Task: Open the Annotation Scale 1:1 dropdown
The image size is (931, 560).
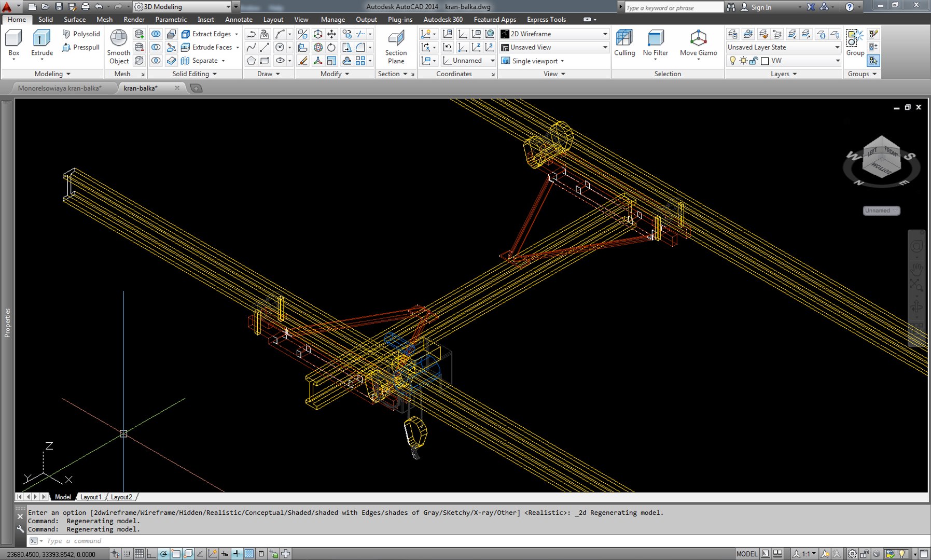Action: [x=805, y=554]
